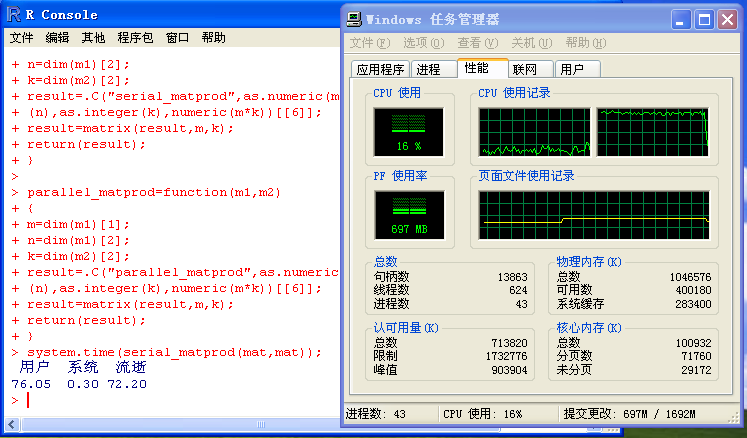
Task: Close the Windows Task Manager window
Action: click(x=726, y=19)
